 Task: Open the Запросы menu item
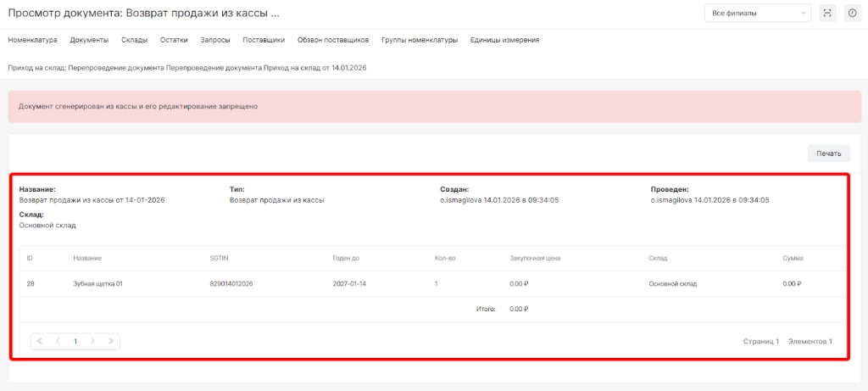coord(215,40)
